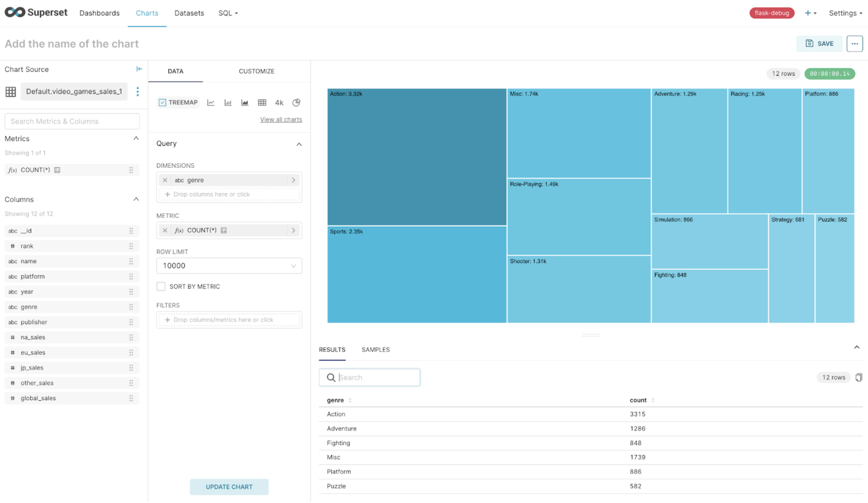Collapse the Metrics section
The width and height of the screenshot is (868, 503).
pos(136,138)
